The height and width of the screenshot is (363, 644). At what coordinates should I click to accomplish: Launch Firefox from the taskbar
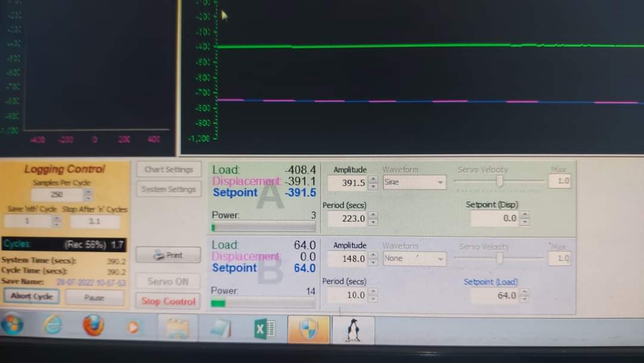point(94,325)
